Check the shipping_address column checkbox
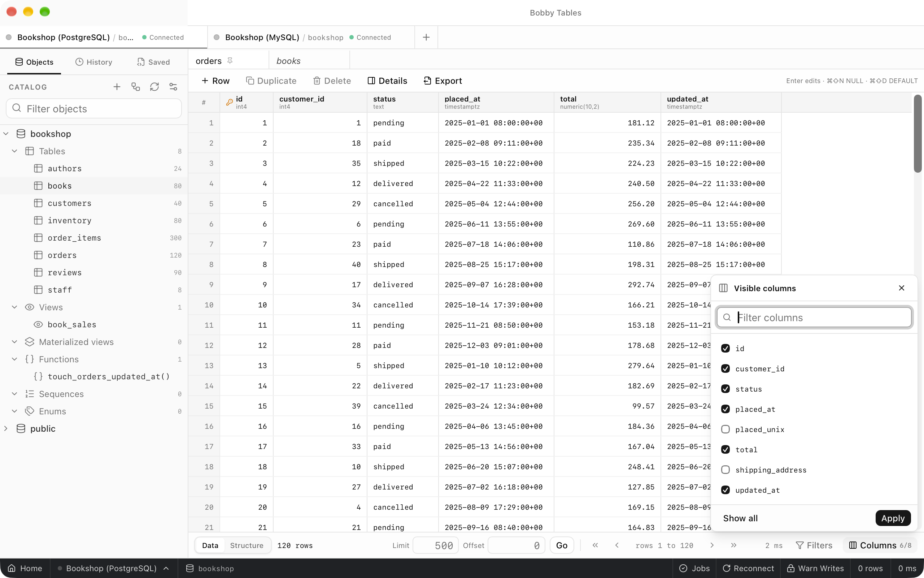This screenshot has height=578, width=924. click(725, 470)
